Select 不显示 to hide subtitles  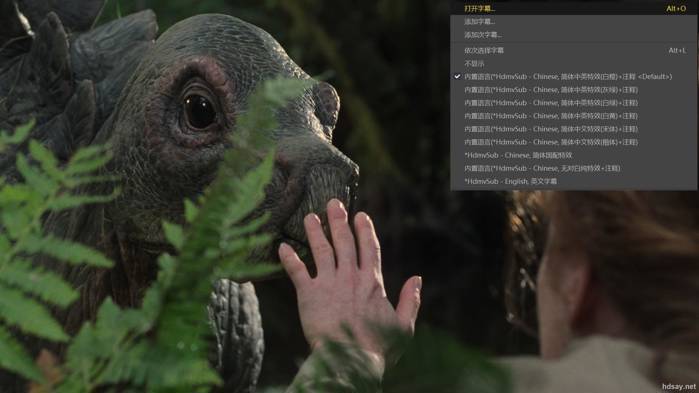(574, 64)
